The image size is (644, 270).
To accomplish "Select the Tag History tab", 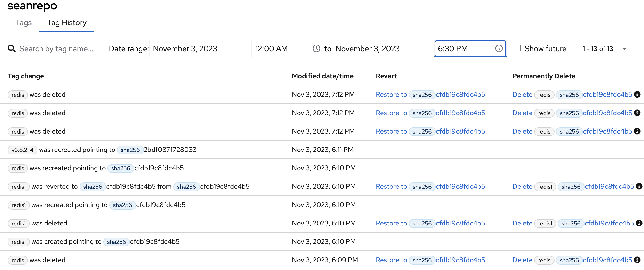I will (67, 23).
